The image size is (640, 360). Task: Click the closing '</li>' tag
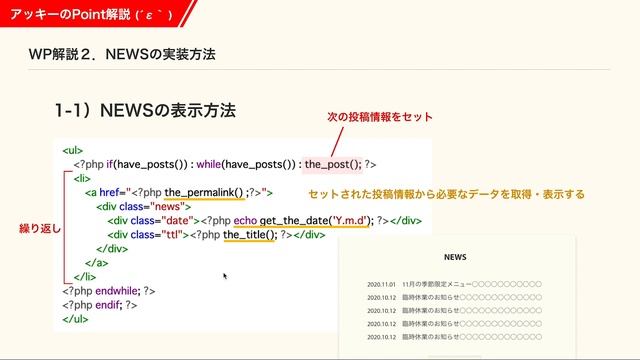(85, 277)
